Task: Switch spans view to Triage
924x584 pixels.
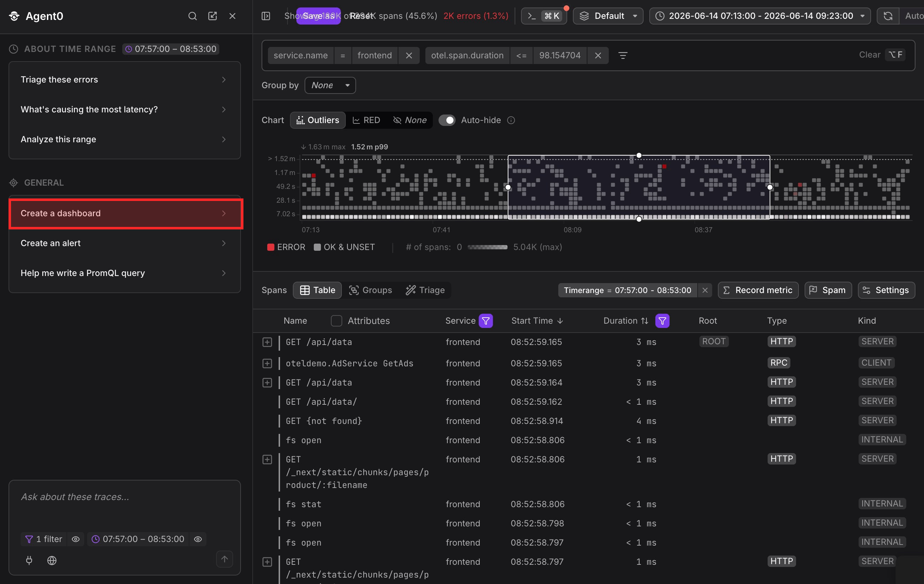Action: [x=425, y=290]
